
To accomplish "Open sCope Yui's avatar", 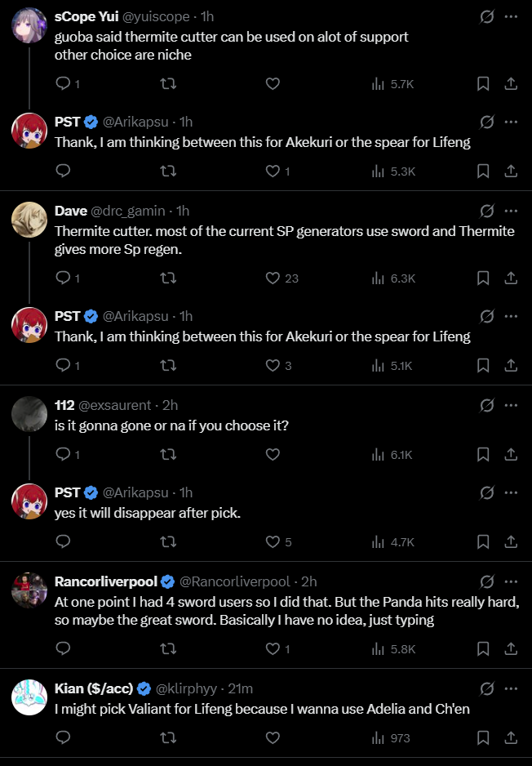I will coord(29,24).
